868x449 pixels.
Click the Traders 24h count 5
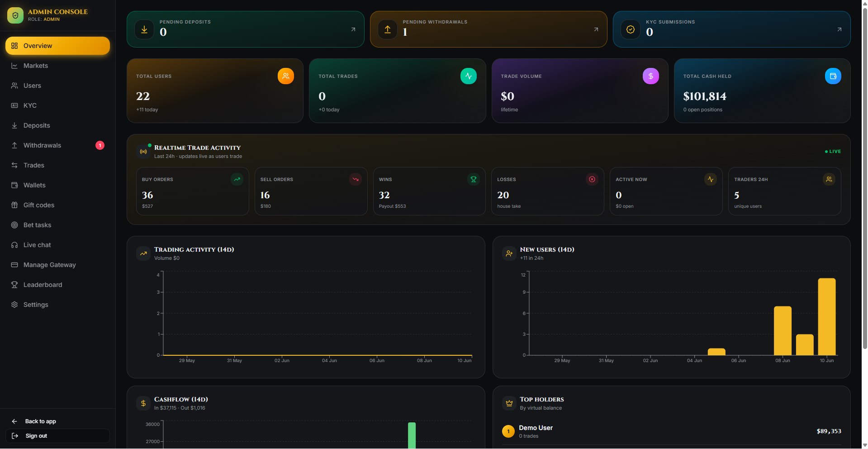(737, 195)
